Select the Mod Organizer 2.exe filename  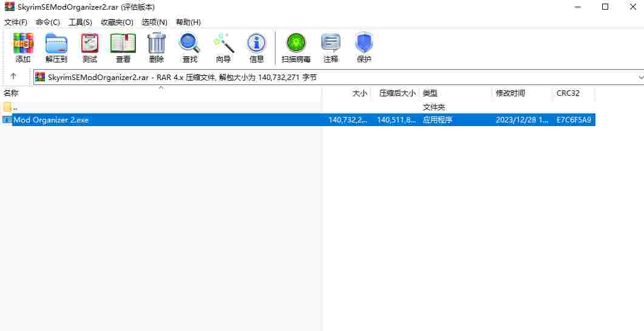click(x=51, y=120)
